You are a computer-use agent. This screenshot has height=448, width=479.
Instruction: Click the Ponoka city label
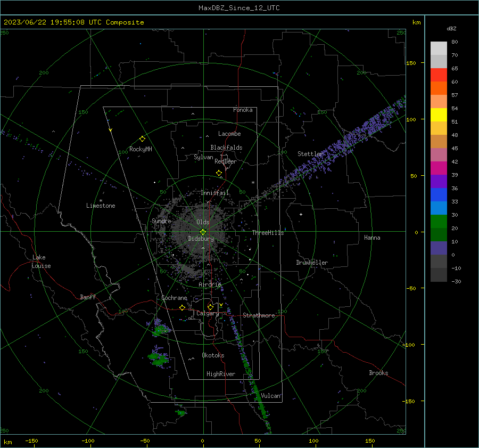tap(243, 110)
